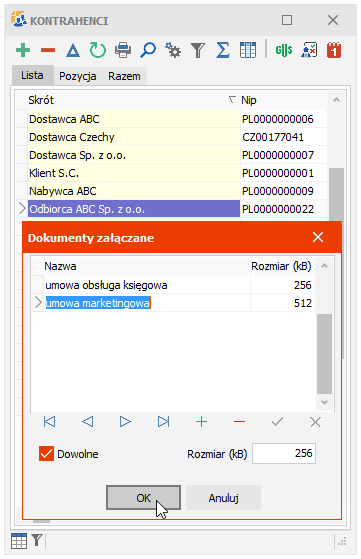361x559 pixels.
Task: Click the blue triangle edit icon
Action: [x=73, y=50]
